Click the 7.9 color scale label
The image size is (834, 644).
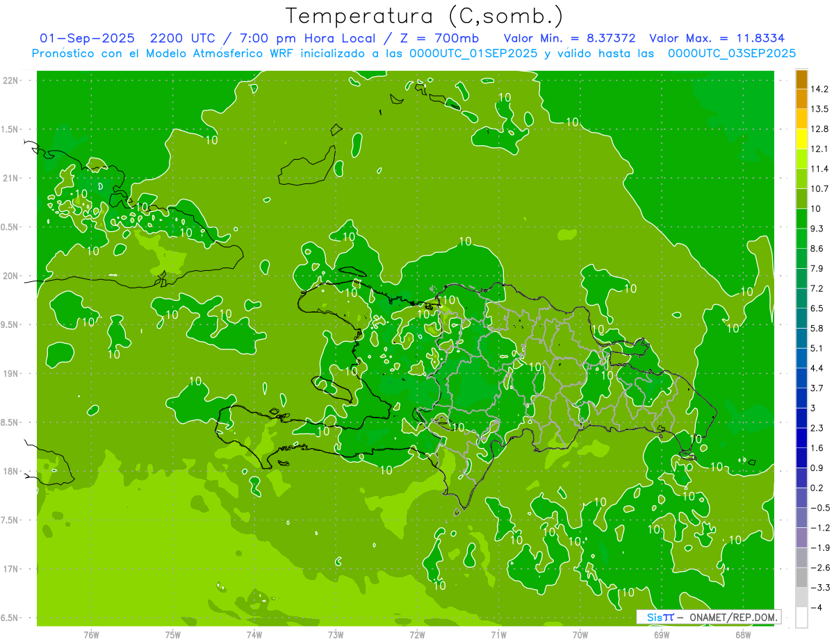[x=817, y=268]
